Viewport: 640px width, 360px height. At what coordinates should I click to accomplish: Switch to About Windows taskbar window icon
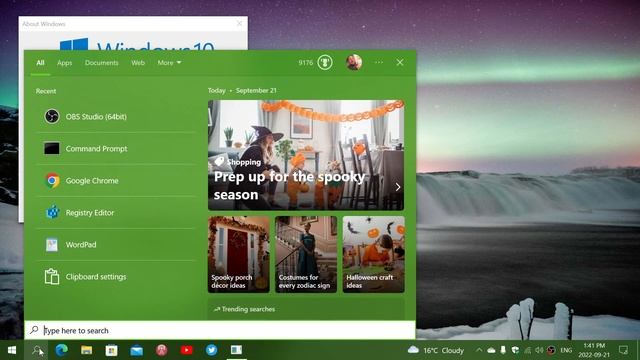coord(236,350)
